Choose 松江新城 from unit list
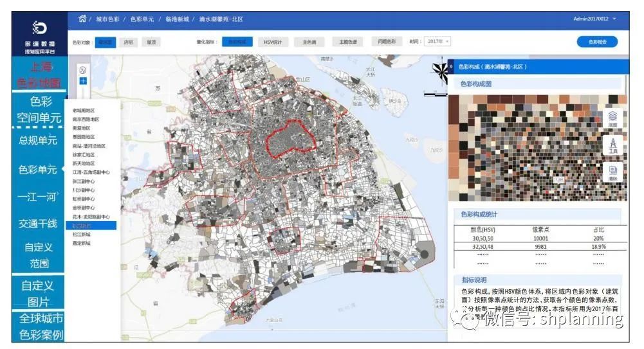The image size is (644, 349). click(x=81, y=235)
